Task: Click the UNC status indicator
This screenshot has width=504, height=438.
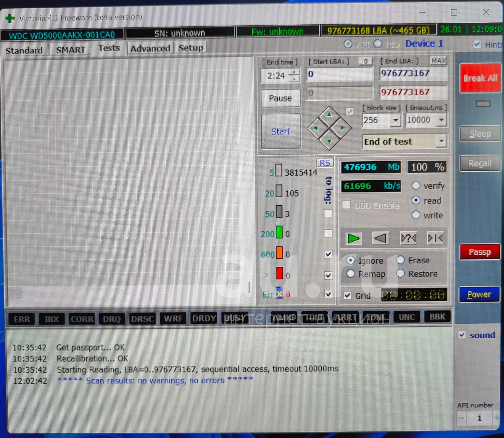Action: (x=407, y=317)
